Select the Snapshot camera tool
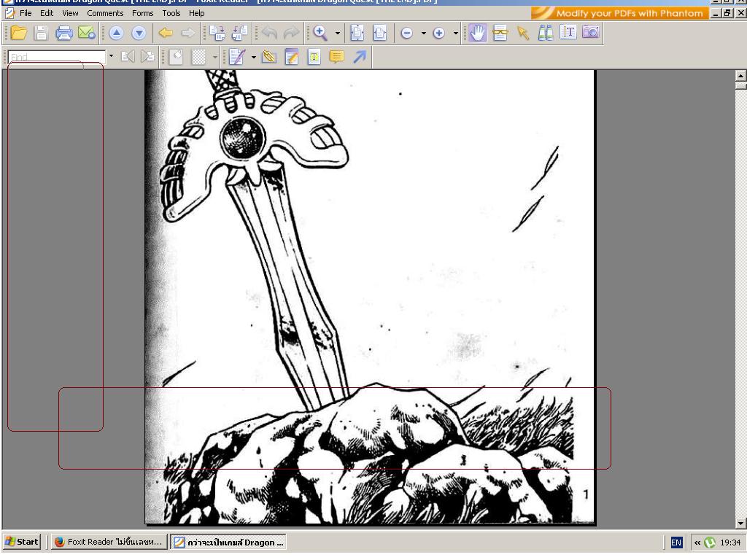The image size is (747, 560). [591, 33]
